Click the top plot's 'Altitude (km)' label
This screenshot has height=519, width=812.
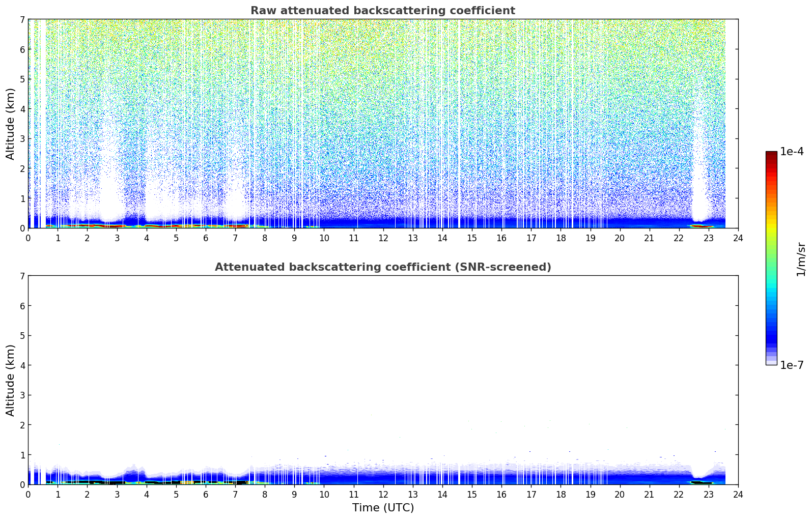[10, 124]
